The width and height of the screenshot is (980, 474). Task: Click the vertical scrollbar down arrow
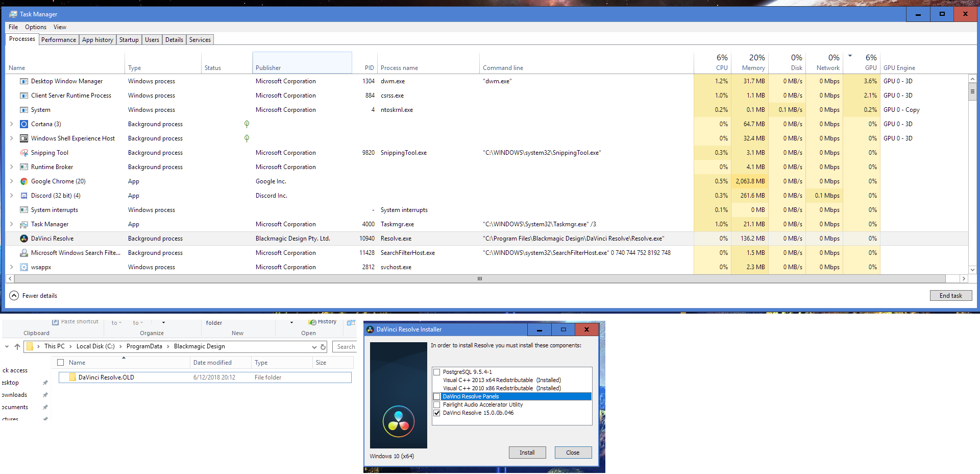click(972, 270)
